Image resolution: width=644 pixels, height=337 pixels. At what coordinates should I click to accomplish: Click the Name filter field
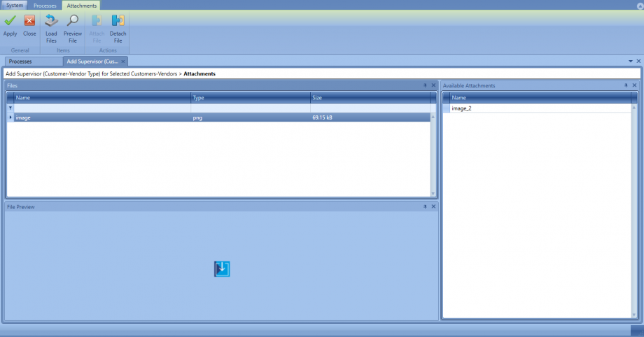(x=102, y=108)
